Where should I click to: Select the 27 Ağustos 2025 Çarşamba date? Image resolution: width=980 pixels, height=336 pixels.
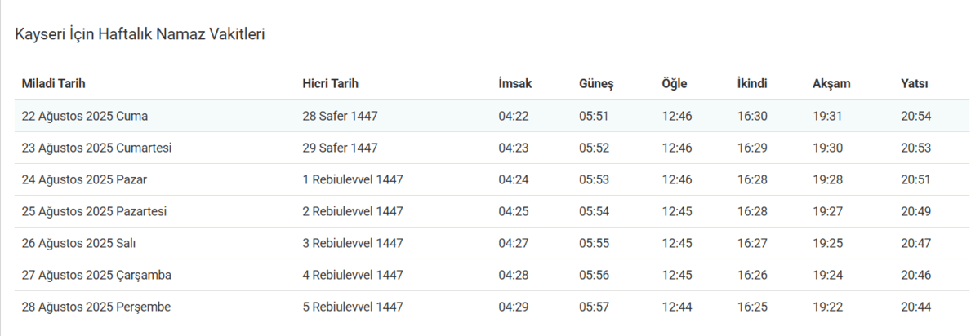(x=96, y=275)
